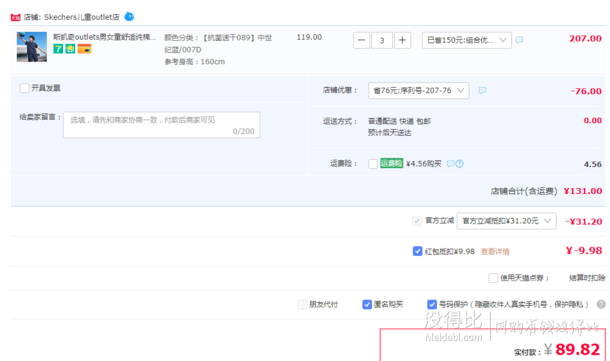Click the shop name Skechers儿童outlet店
Screen dimensions: 610x361
tap(82, 17)
